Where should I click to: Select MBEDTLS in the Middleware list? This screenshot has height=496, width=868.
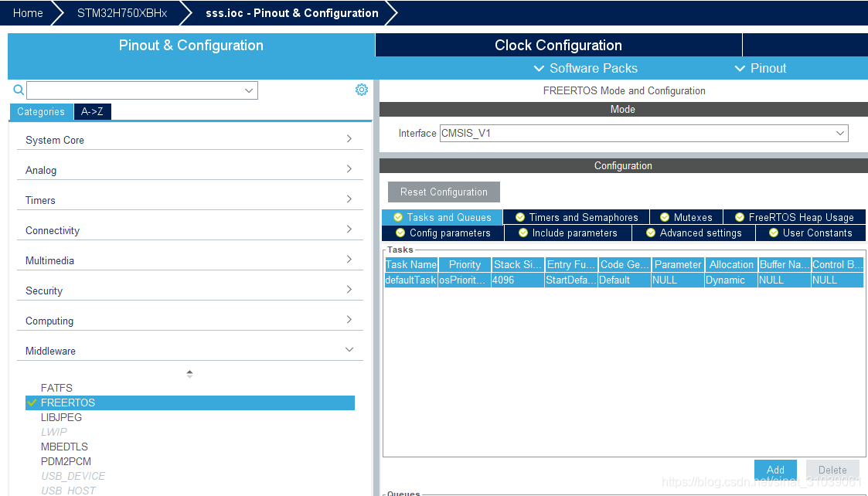64,447
